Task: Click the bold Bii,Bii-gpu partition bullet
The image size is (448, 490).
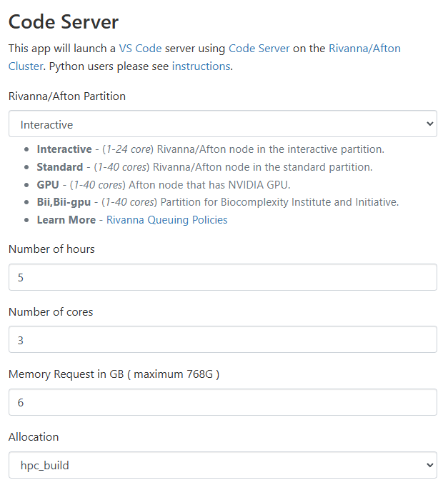Action: 64,202
